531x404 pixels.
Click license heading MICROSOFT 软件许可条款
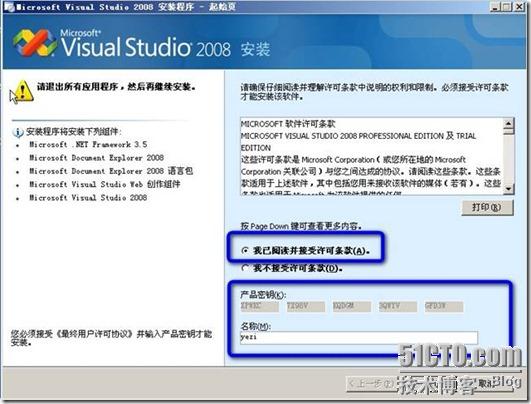(x=288, y=124)
